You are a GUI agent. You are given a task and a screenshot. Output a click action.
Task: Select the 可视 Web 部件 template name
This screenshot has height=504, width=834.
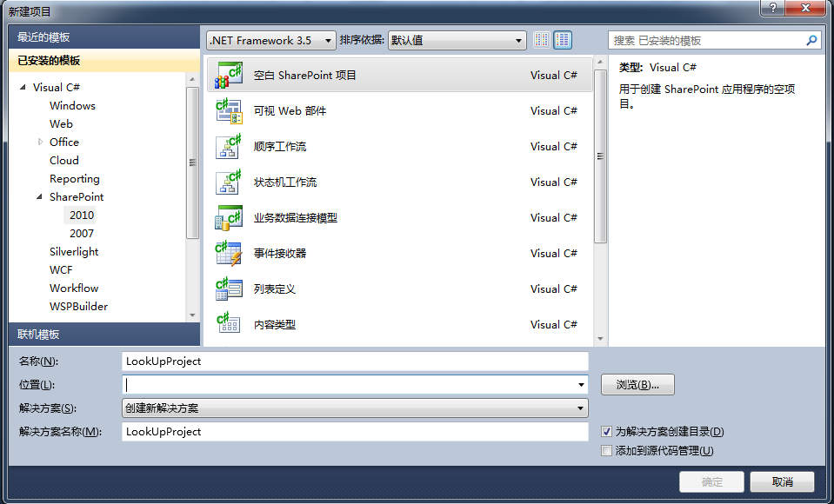pos(290,110)
